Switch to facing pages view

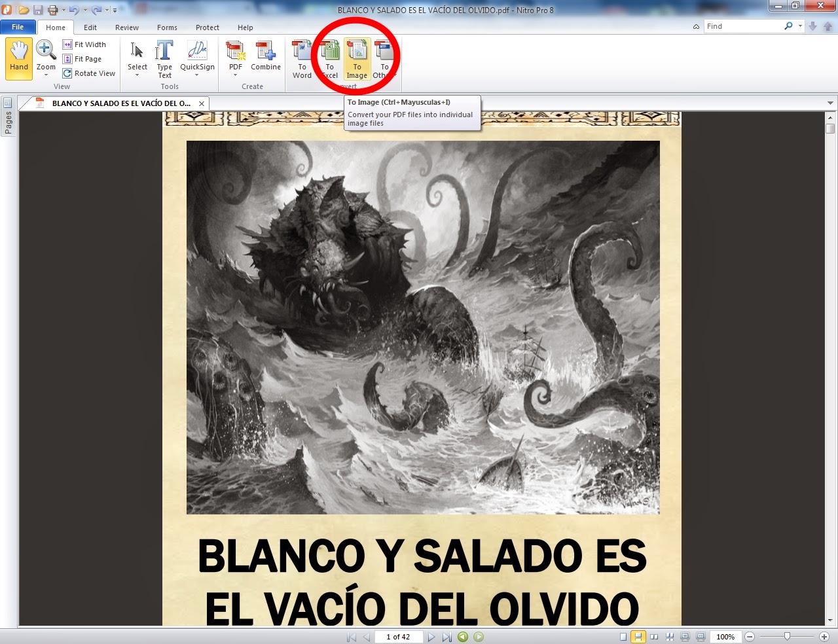pyautogui.click(x=654, y=637)
